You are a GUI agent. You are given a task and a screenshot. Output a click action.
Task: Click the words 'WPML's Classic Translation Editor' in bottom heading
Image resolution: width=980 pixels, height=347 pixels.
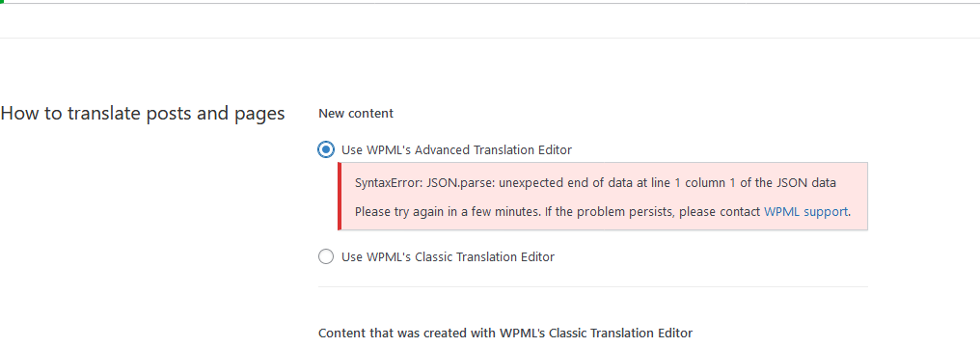point(596,333)
